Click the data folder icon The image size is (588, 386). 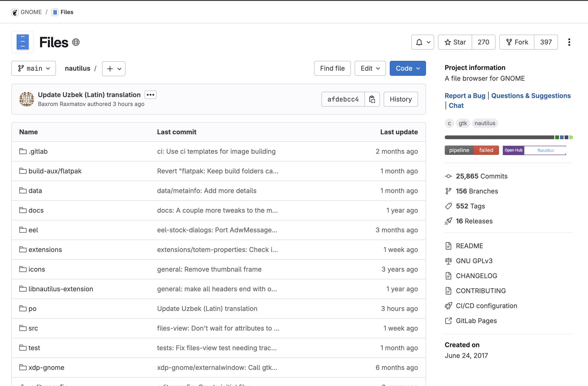(x=23, y=190)
